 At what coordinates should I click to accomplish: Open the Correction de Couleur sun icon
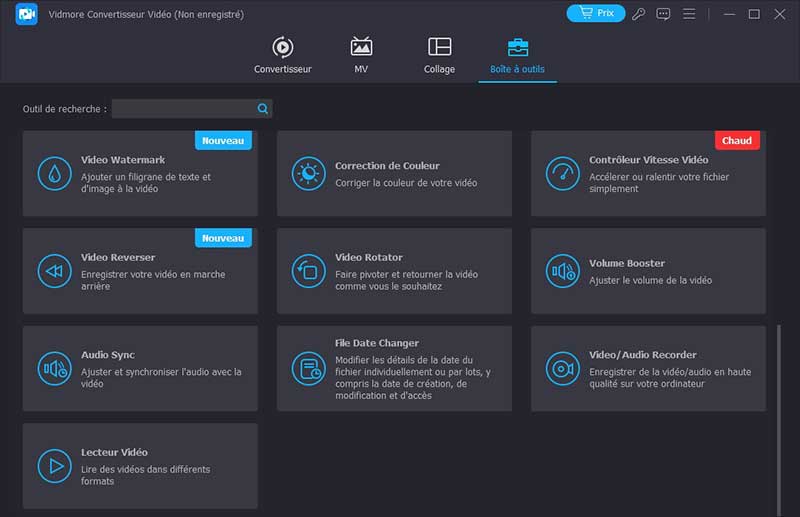308,174
